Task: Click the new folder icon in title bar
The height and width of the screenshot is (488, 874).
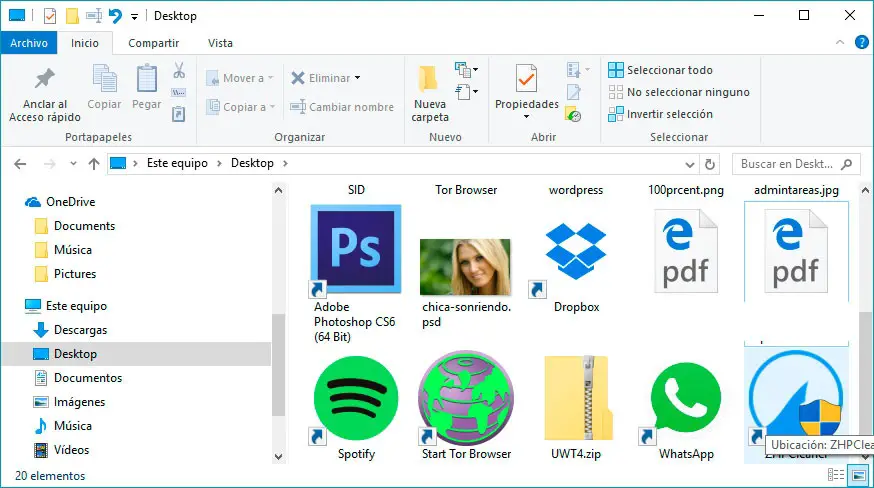Action: (72, 16)
